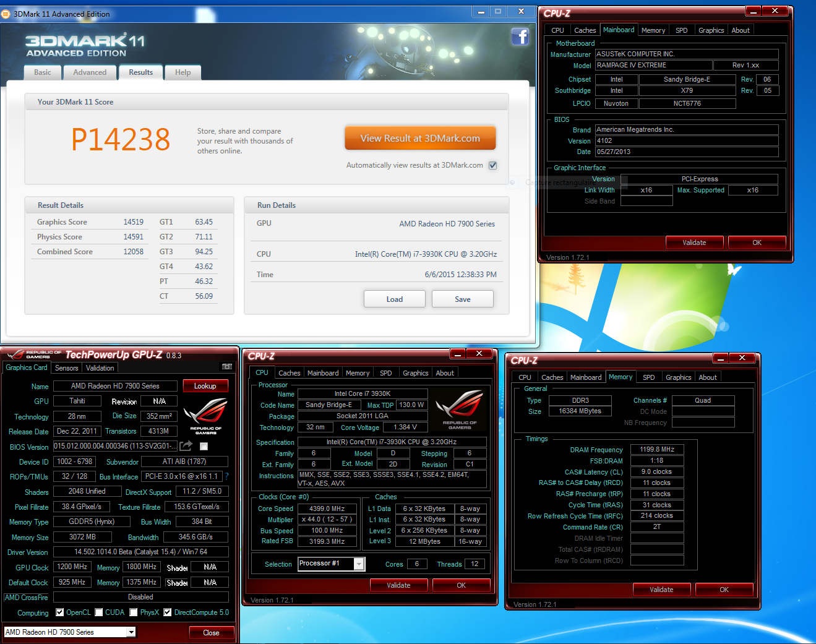This screenshot has height=644, width=816.
Task: Open the Validation tab in GPU-Z
Action: 100,368
